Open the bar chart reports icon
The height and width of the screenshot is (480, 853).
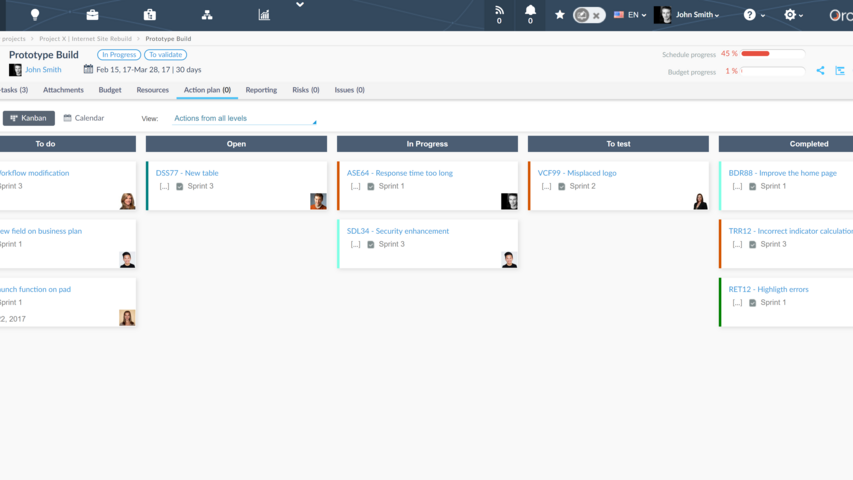(x=264, y=14)
